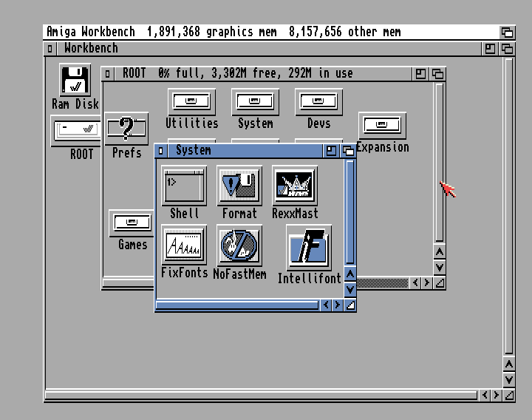Screen dimensions: 532x420
Task: Click the Workbench window sizing gadget
Action: point(509,395)
